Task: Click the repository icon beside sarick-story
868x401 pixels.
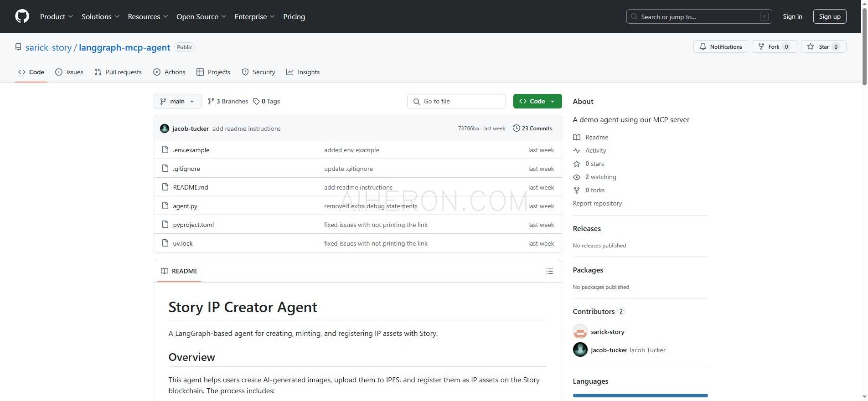Action: [x=18, y=47]
